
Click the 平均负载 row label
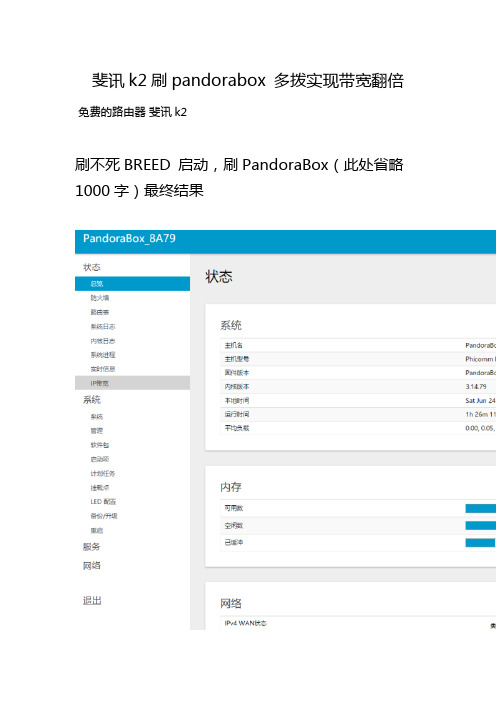coord(236,428)
